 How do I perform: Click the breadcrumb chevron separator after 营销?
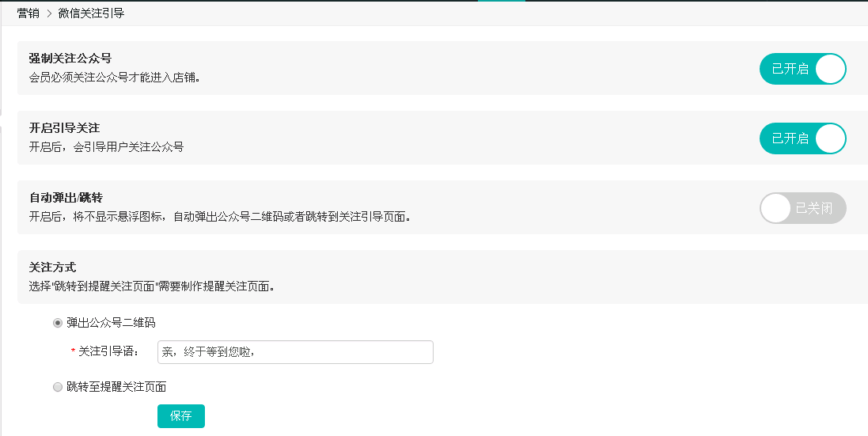tap(49, 13)
